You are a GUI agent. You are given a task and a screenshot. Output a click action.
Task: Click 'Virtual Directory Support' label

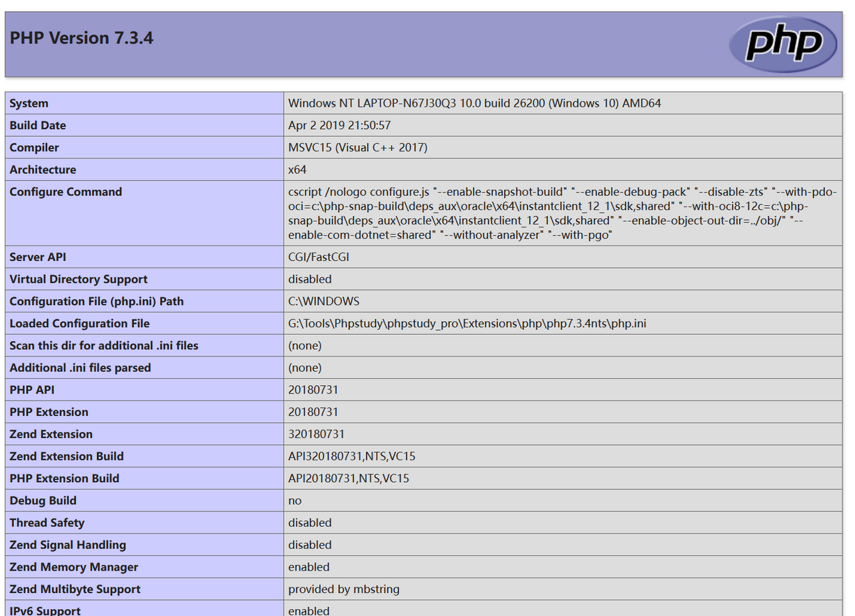pos(79,279)
